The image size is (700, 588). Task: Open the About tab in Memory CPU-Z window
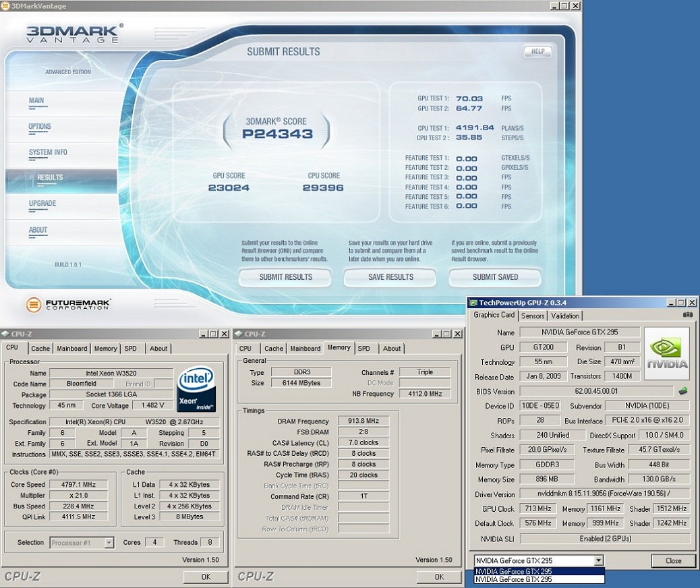(x=392, y=348)
